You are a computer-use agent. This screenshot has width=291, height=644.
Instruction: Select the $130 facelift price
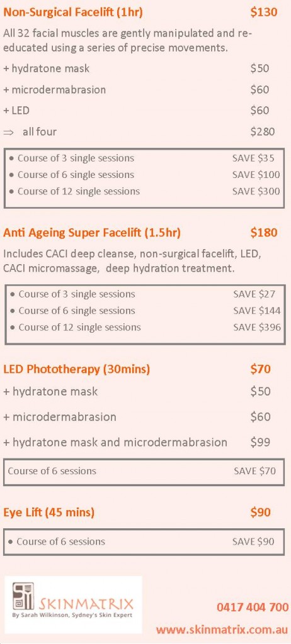tap(264, 13)
